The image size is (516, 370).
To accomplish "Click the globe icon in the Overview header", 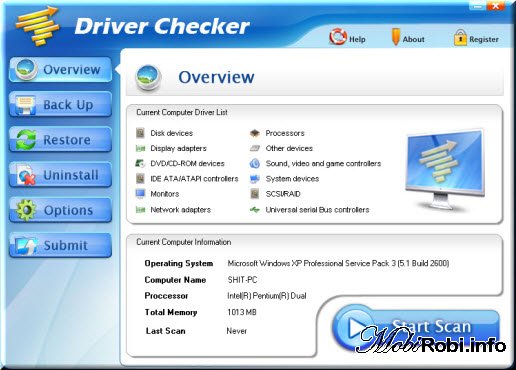I will (x=148, y=78).
